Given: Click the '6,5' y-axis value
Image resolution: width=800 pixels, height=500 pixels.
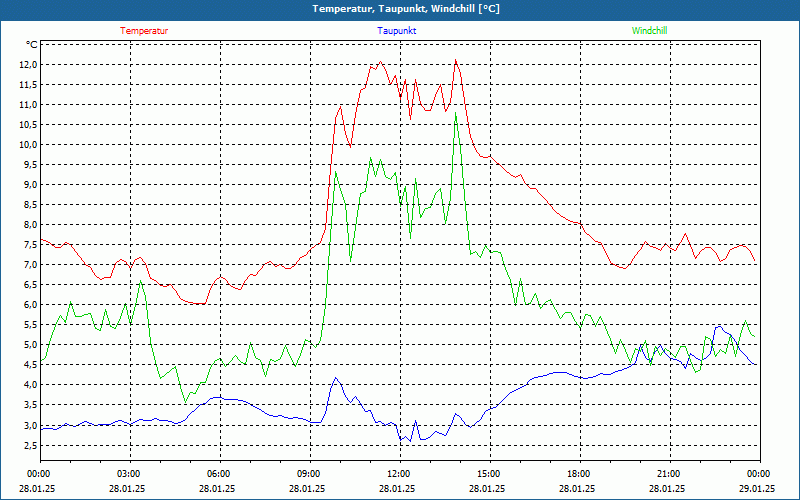Looking at the screenshot, I should pos(30,285).
